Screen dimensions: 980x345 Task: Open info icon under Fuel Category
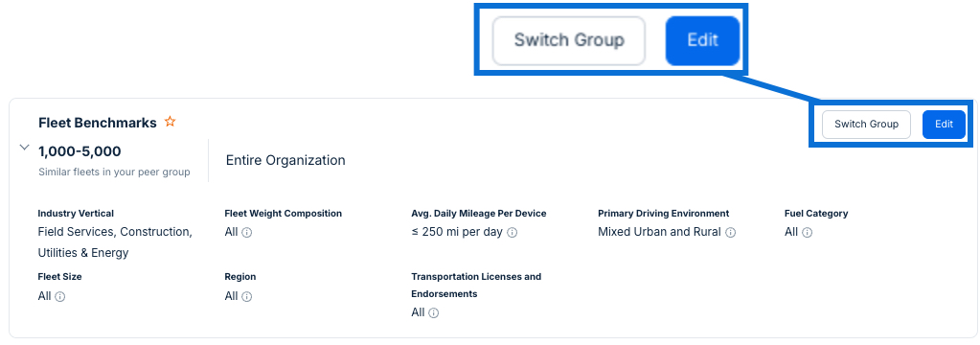(807, 233)
